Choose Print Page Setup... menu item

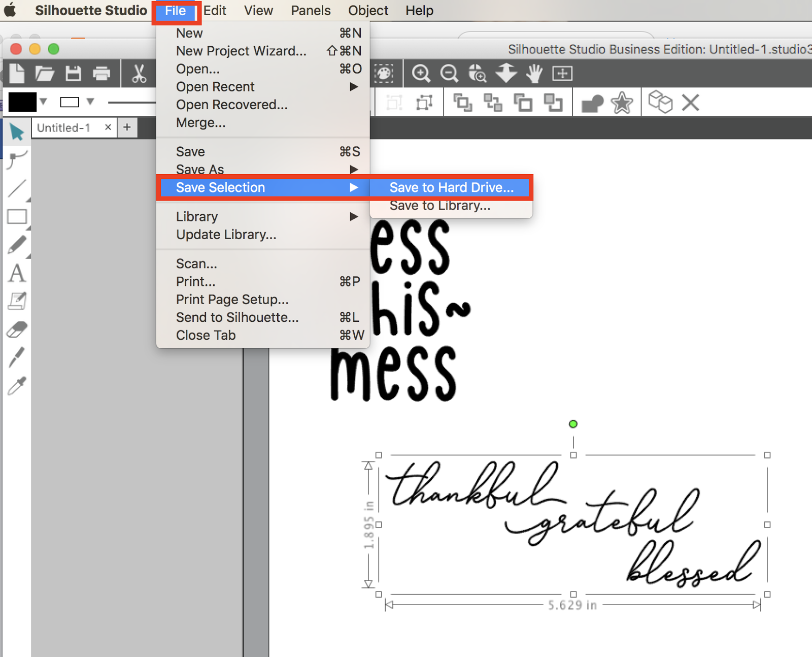[x=263, y=300]
